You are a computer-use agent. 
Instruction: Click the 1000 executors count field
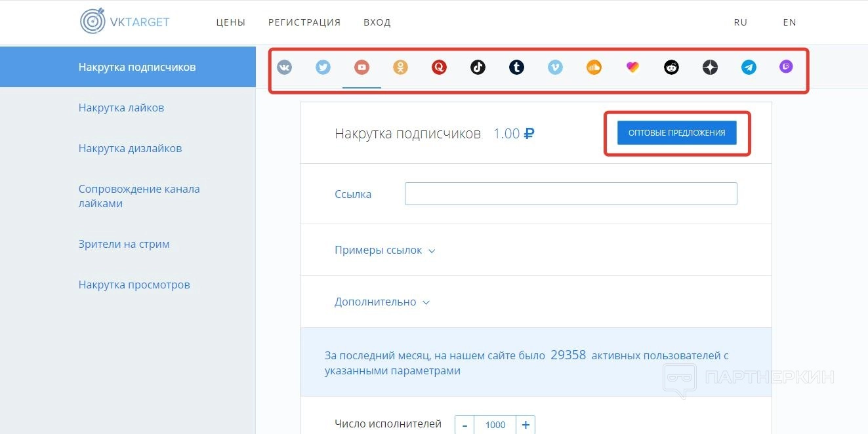coord(495,425)
